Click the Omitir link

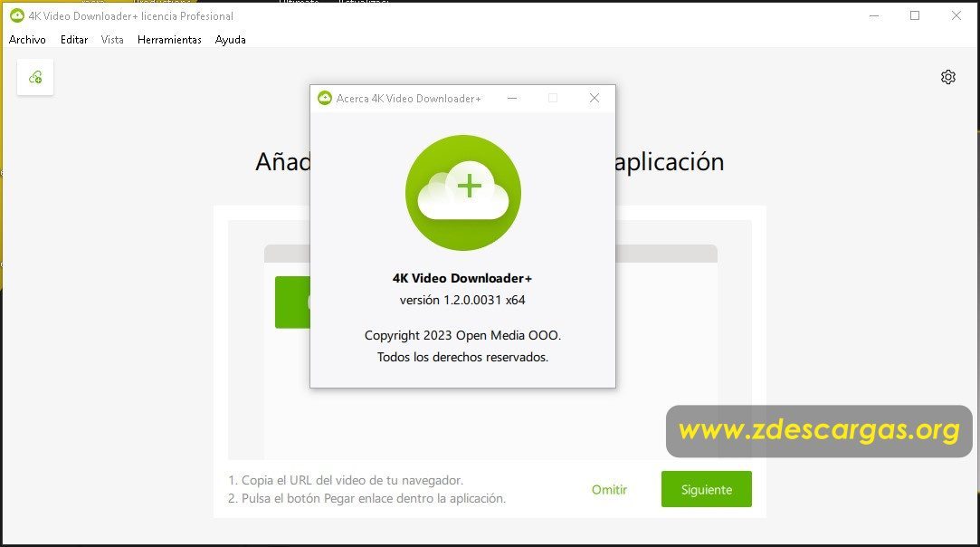(609, 489)
